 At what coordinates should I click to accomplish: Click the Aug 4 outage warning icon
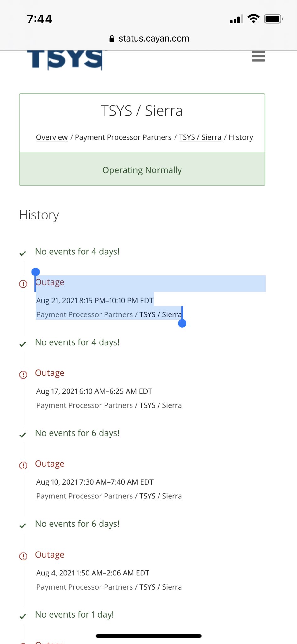tap(23, 556)
